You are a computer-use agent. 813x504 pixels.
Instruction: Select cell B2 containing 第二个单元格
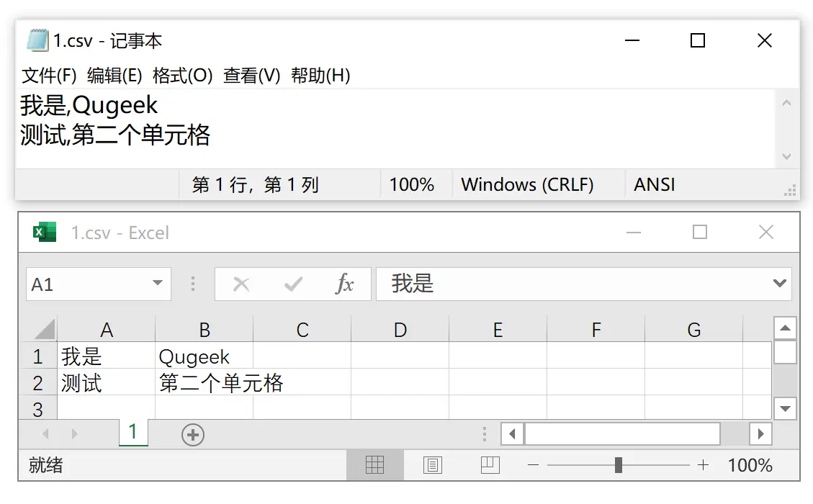click(x=204, y=382)
